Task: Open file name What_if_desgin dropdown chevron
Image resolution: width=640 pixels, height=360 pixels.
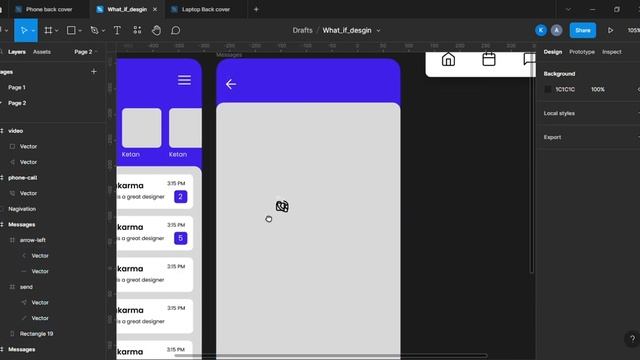Action: 378,31
